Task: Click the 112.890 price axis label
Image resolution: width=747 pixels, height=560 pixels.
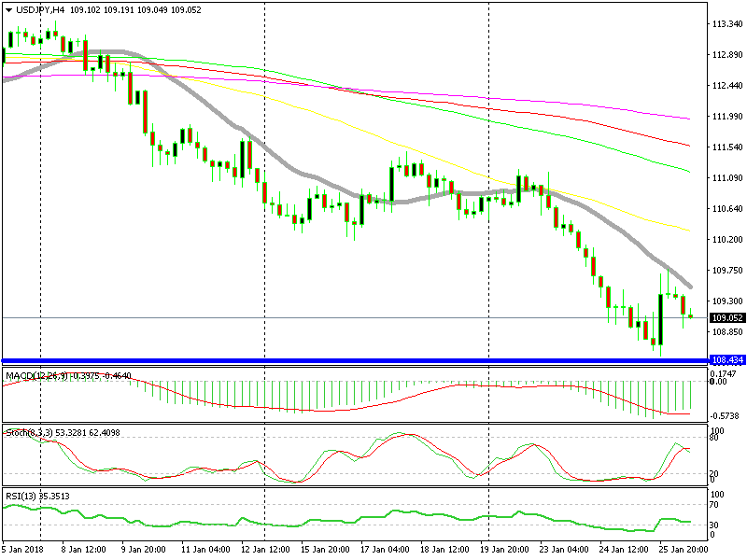Action: (x=727, y=55)
